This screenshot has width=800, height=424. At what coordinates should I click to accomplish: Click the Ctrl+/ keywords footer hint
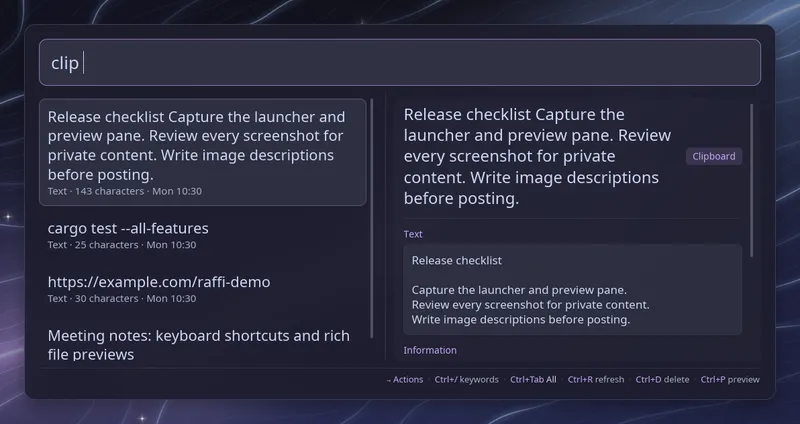point(466,379)
